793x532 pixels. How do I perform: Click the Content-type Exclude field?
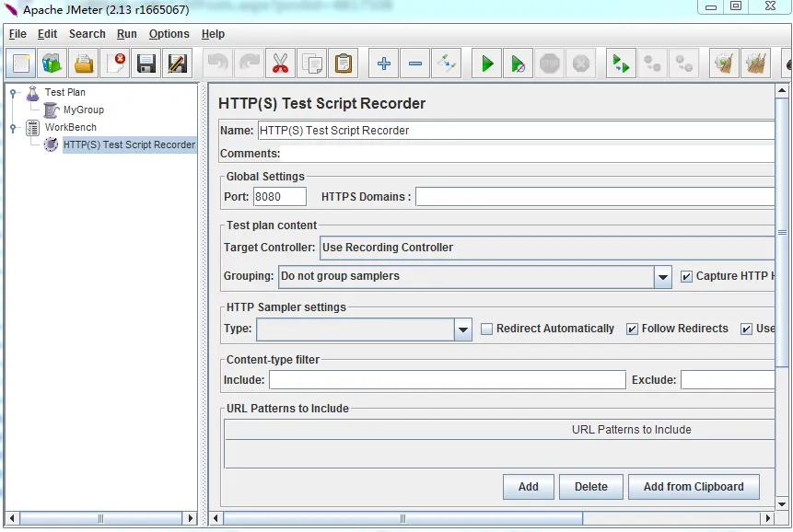pos(728,380)
